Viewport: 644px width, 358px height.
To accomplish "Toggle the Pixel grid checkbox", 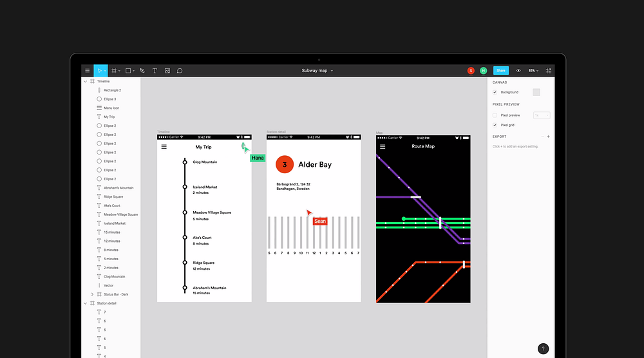I will (x=495, y=125).
